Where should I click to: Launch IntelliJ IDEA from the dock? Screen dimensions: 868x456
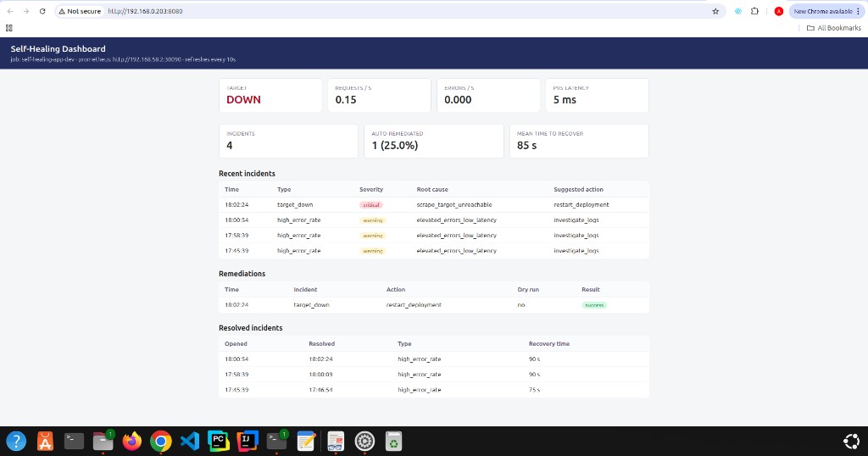pyautogui.click(x=248, y=441)
